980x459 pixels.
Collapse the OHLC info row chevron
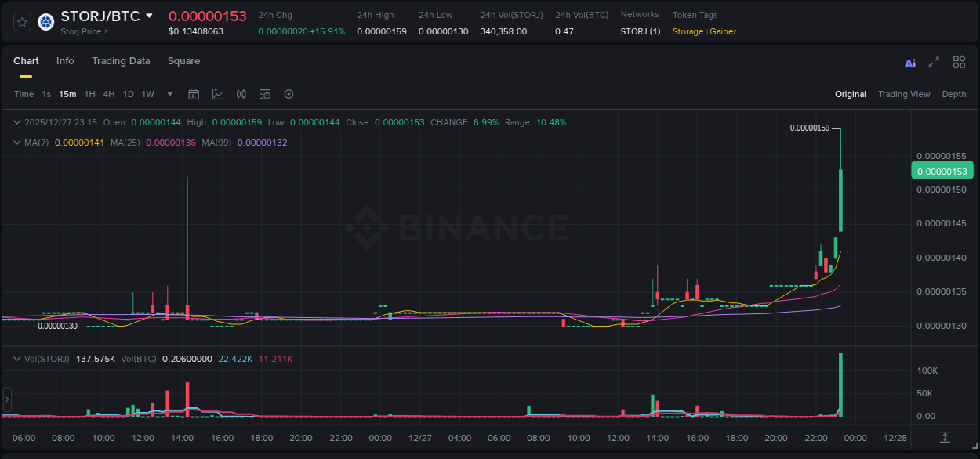coord(16,122)
